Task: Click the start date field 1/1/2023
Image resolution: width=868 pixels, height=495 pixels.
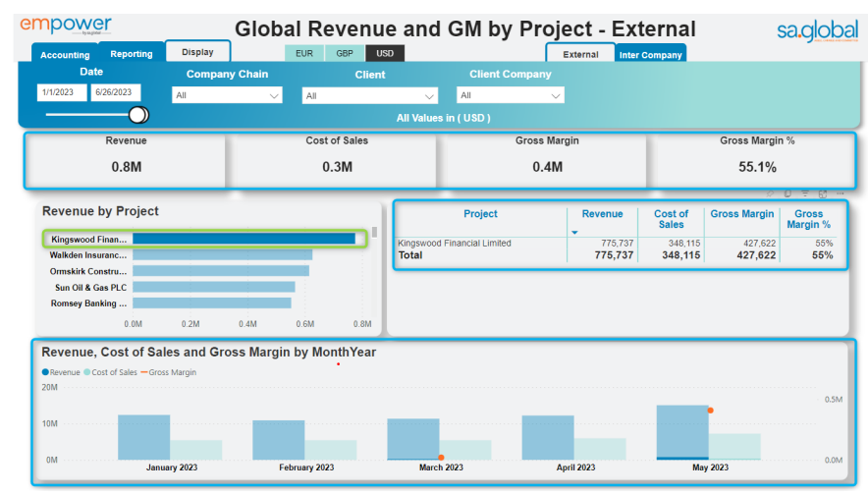Action: click(62, 92)
